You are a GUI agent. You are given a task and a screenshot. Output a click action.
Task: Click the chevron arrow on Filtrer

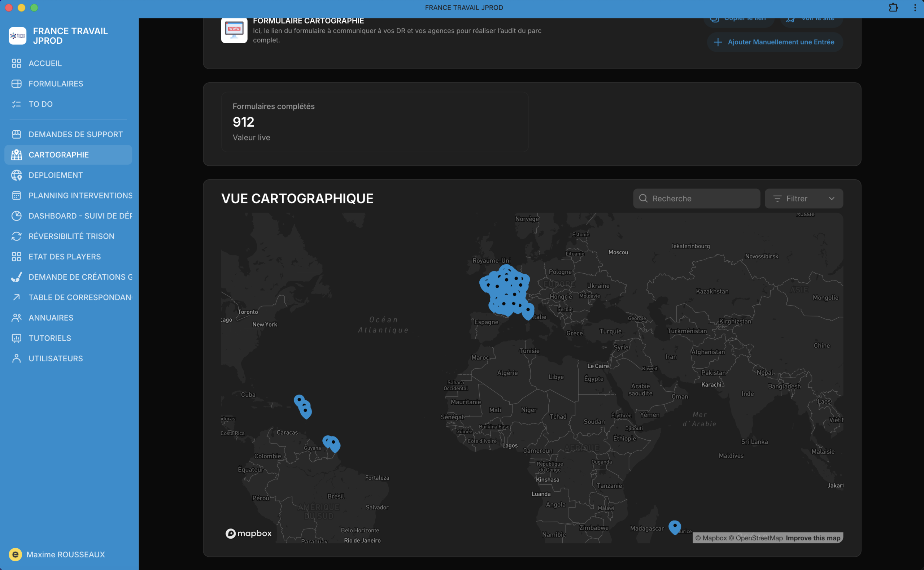pos(831,199)
